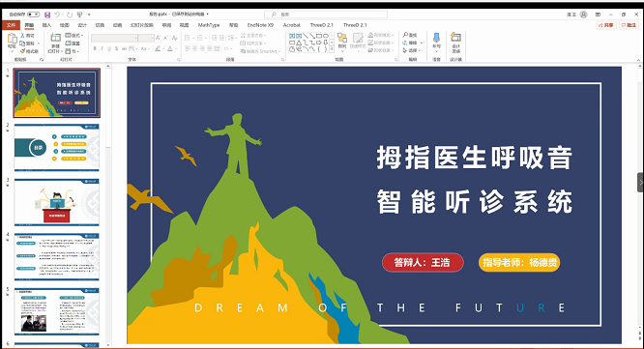644x349 pixels.
Task: Open the Section dropdown
Action: 73,51
